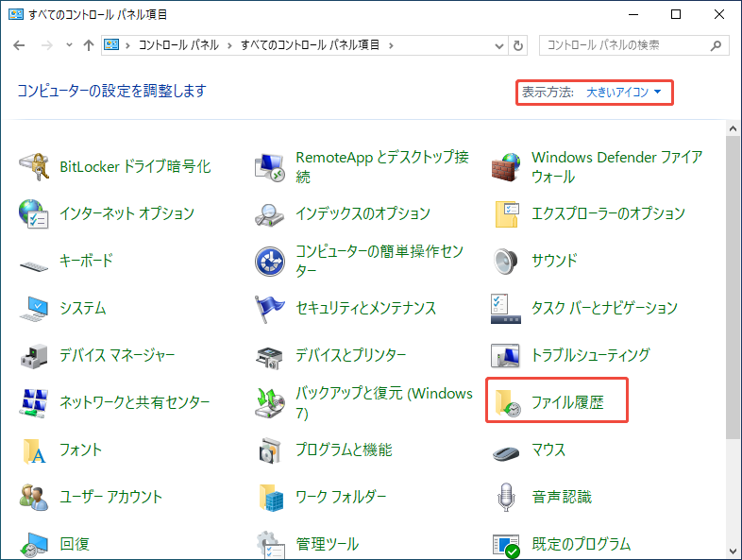
Task: Click the vertical scrollbar thumb
Action: click(733, 287)
